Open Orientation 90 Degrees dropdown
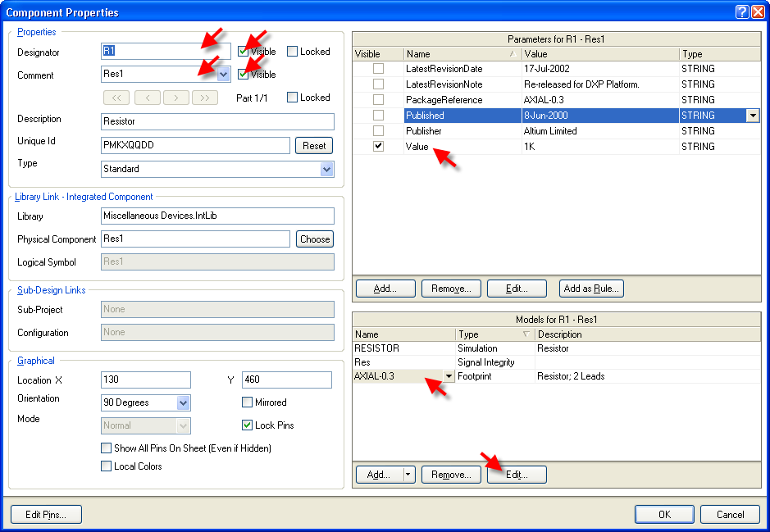770x532 pixels. point(184,402)
